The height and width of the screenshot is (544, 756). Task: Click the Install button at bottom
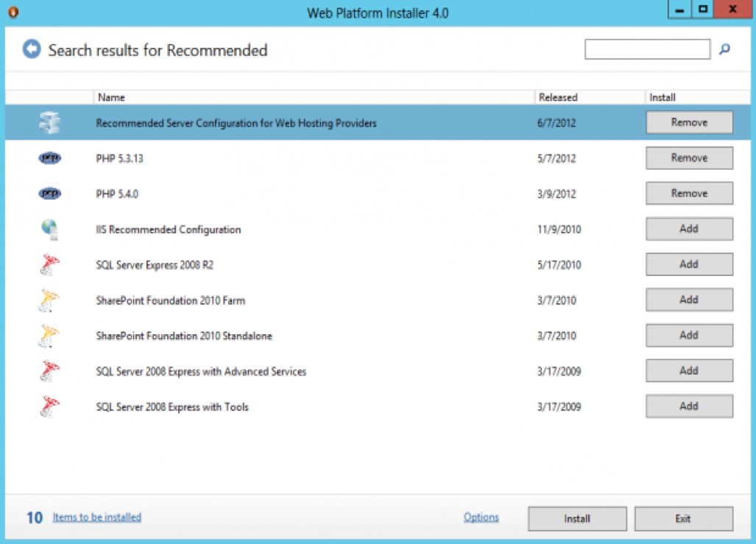coord(577,518)
